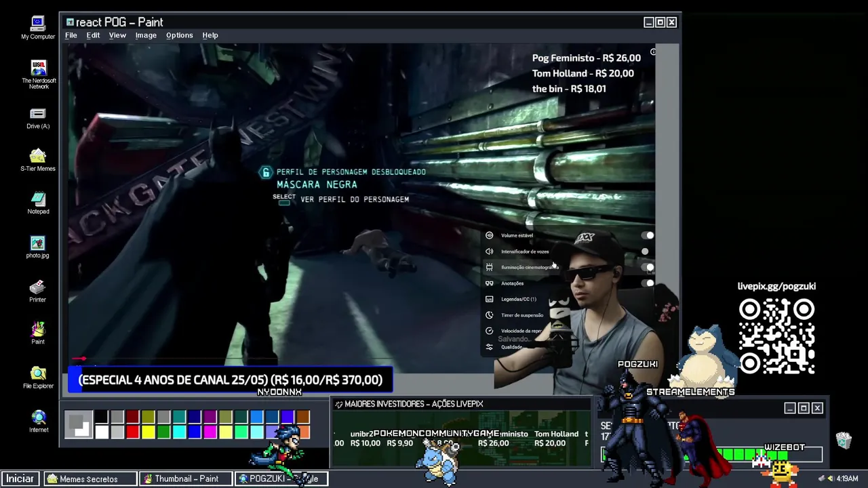Click the system clock showing 4:13AM
The image size is (868, 488).
pyautogui.click(x=847, y=479)
